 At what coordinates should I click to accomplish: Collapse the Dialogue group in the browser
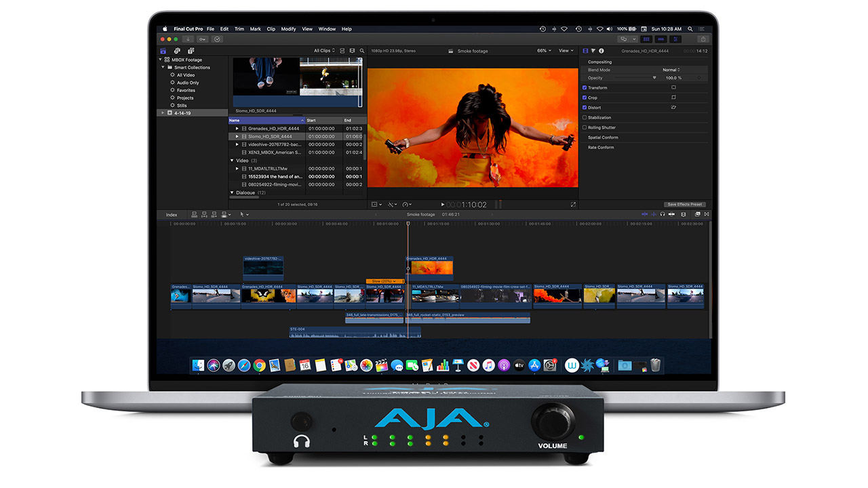[x=232, y=192]
